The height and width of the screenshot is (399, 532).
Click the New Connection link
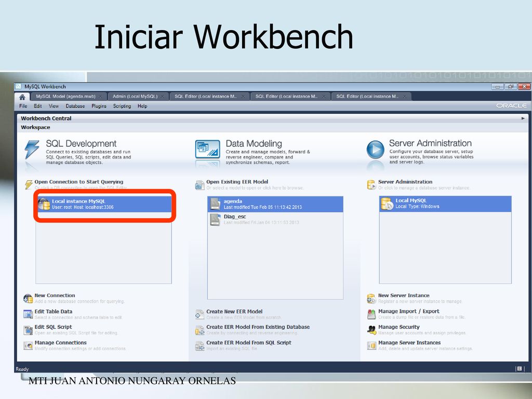click(x=55, y=296)
